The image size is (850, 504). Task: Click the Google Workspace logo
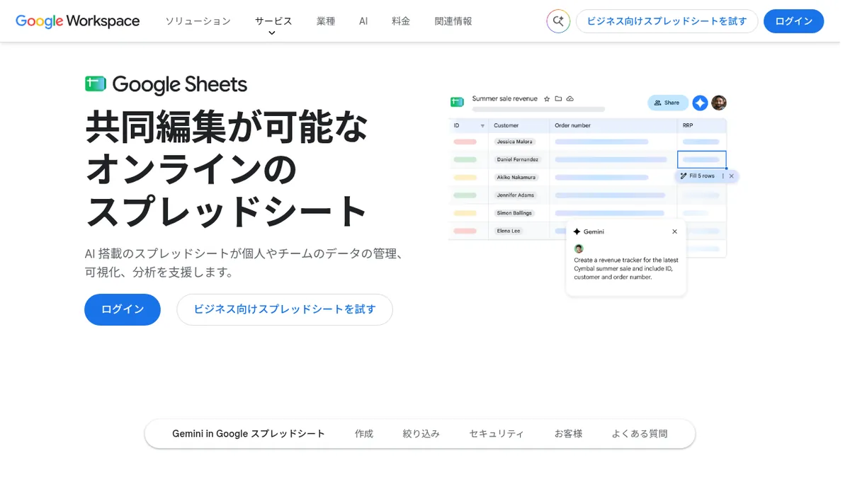point(78,21)
